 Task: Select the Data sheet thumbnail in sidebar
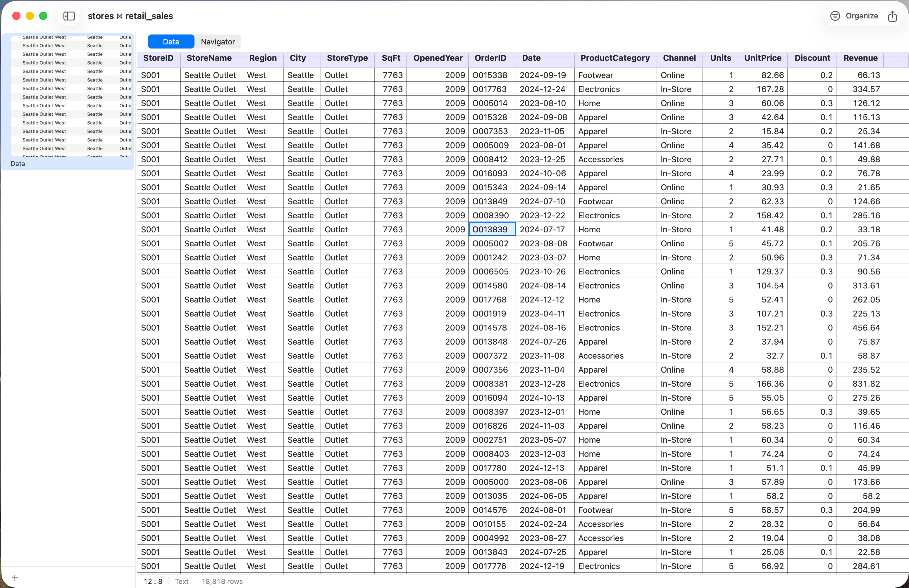[68, 101]
